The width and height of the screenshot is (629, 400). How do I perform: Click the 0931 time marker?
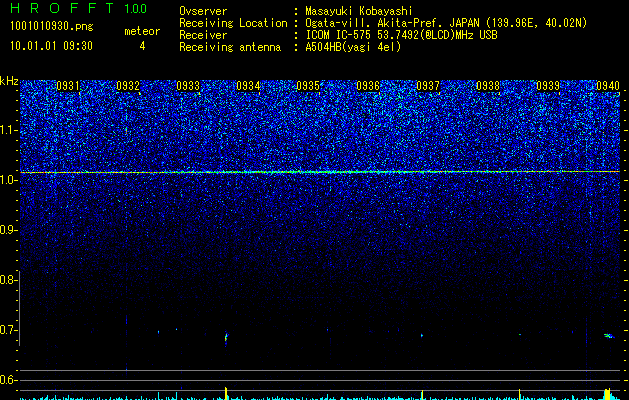point(68,86)
